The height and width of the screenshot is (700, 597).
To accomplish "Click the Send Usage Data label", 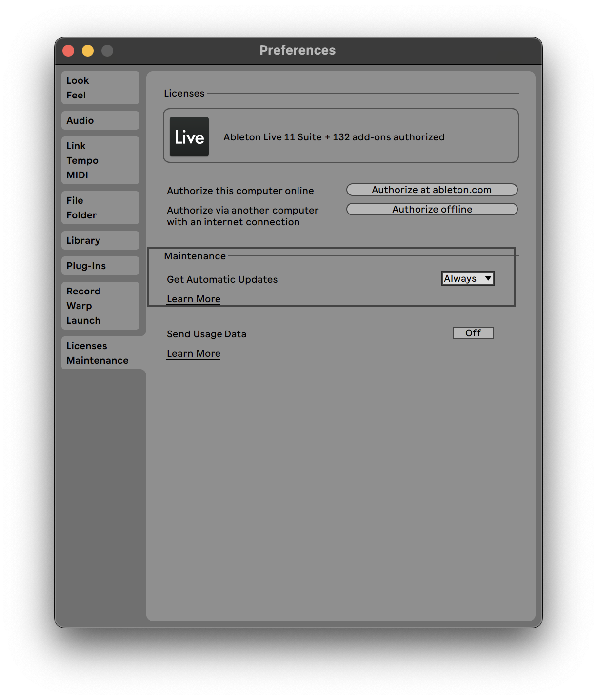I will pyautogui.click(x=207, y=334).
